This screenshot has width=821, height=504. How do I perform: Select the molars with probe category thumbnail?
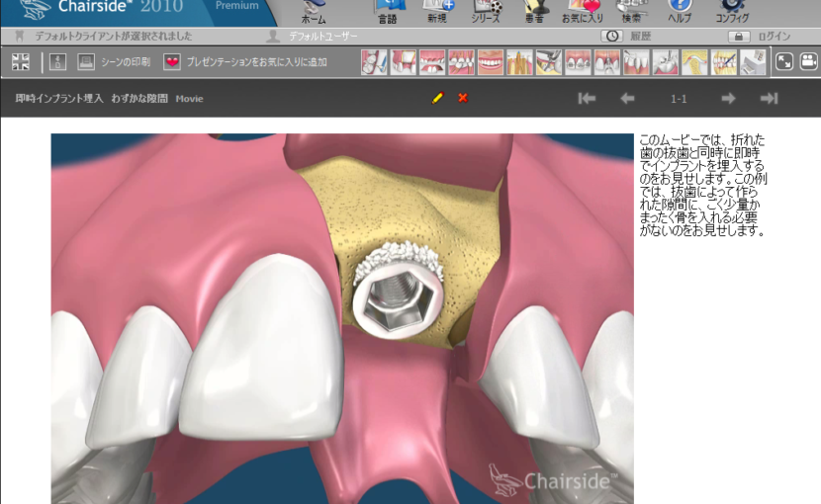point(374,62)
